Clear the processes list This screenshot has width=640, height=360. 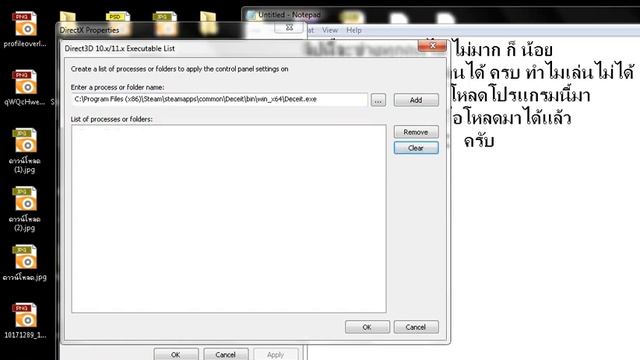click(x=416, y=148)
